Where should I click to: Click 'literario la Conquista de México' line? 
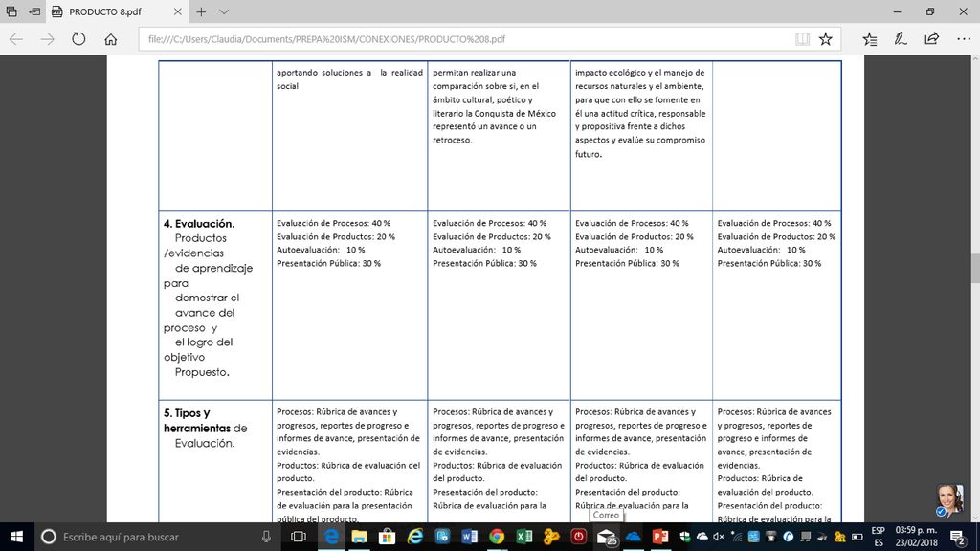(x=494, y=113)
